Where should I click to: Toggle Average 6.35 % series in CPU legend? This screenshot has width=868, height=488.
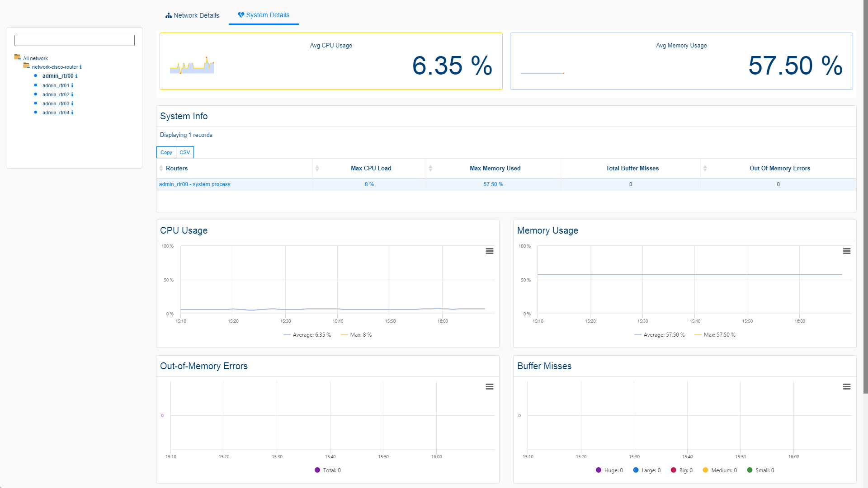pyautogui.click(x=307, y=335)
